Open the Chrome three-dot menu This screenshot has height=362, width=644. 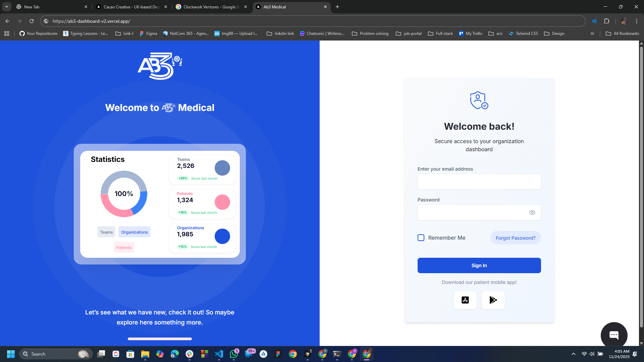[636, 21]
